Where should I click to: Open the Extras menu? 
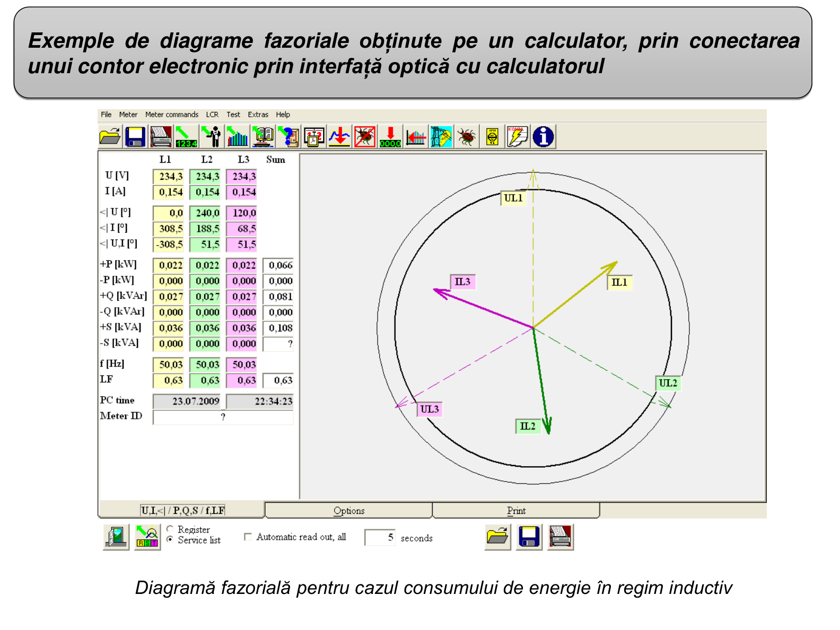pyautogui.click(x=258, y=115)
